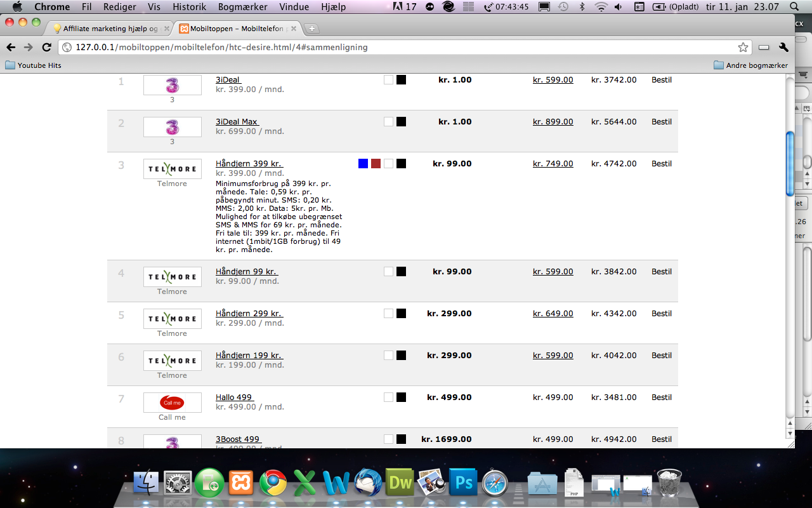Open a new tab with the plus button

[x=312, y=29]
